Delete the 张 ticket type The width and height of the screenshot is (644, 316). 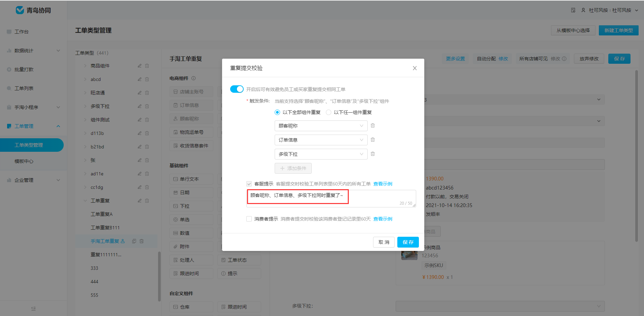coord(147,160)
